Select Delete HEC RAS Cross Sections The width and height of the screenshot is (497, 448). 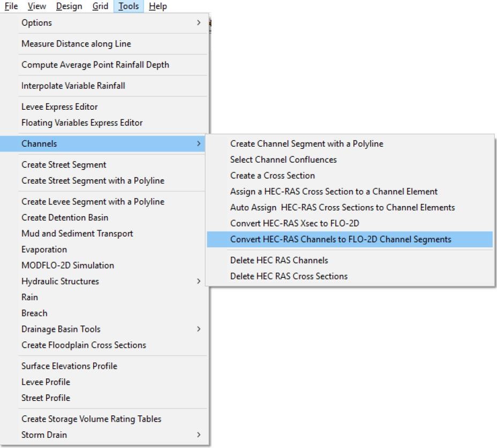point(289,276)
